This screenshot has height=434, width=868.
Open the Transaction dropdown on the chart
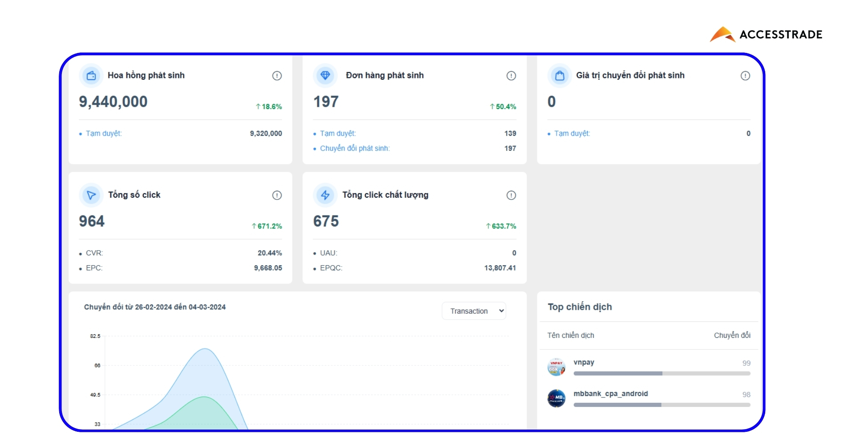pyautogui.click(x=474, y=311)
